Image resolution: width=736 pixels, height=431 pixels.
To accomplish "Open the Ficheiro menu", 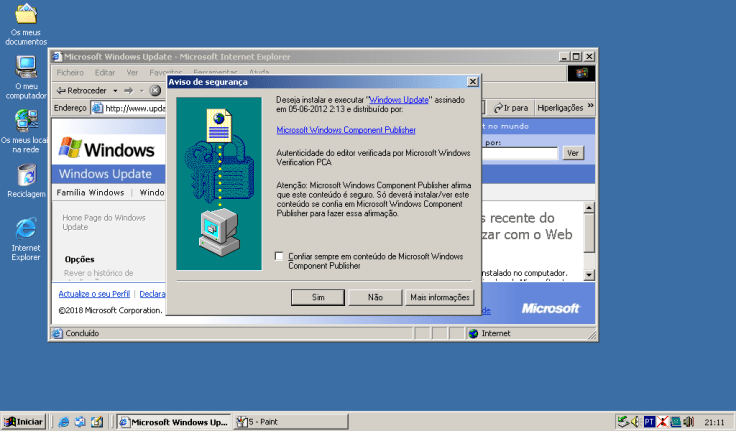I will pyautogui.click(x=70, y=73).
